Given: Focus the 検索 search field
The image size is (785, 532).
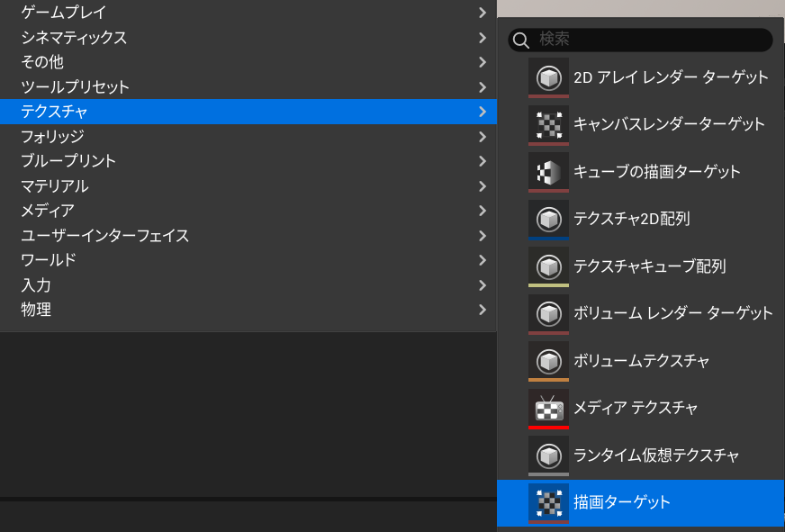Looking at the screenshot, I should coord(640,40).
